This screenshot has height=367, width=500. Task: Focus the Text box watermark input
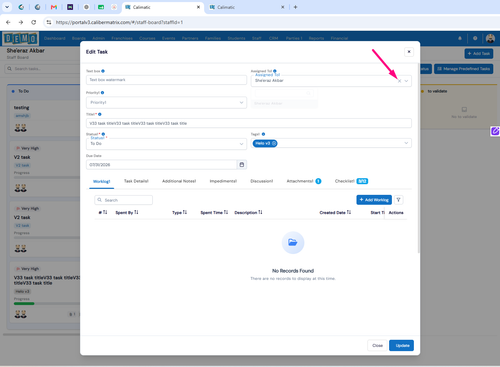(x=166, y=80)
